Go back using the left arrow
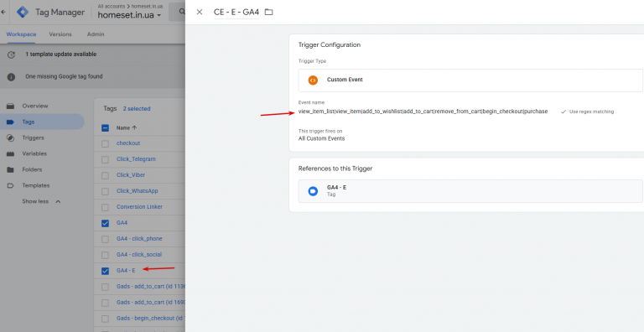 tap(3, 13)
